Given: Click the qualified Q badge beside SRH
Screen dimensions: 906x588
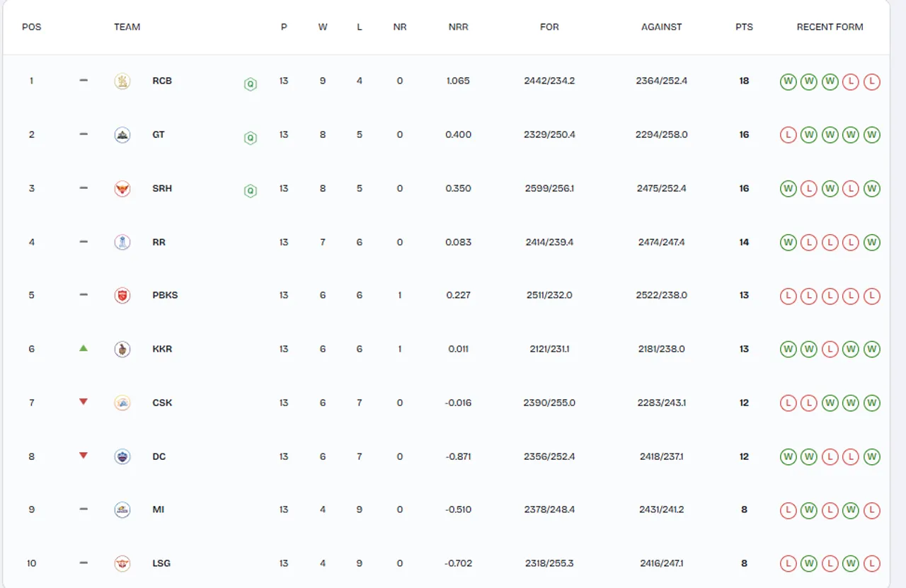Looking at the screenshot, I should tap(250, 191).
